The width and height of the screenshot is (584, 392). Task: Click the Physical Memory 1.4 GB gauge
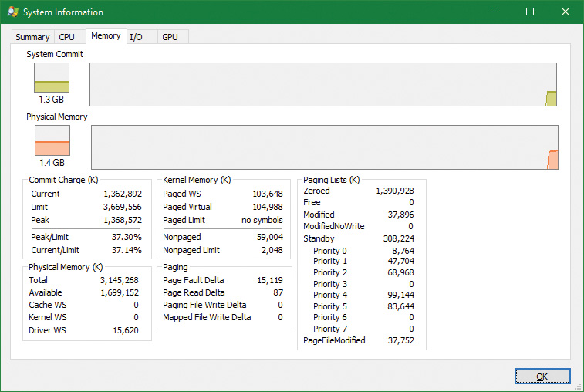[x=52, y=141]
